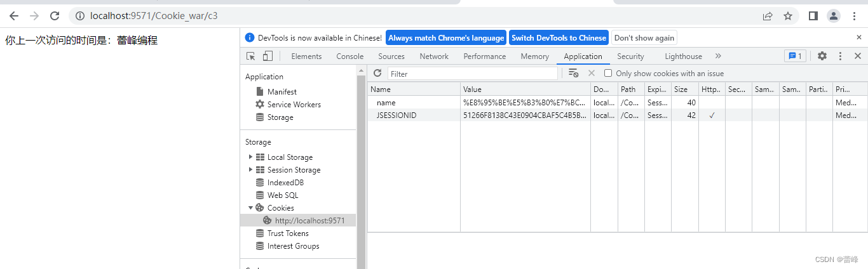Screen dimensions: 868x269
Task: Open Chrome's three-dot menu
Action: [x=854, y=16]
